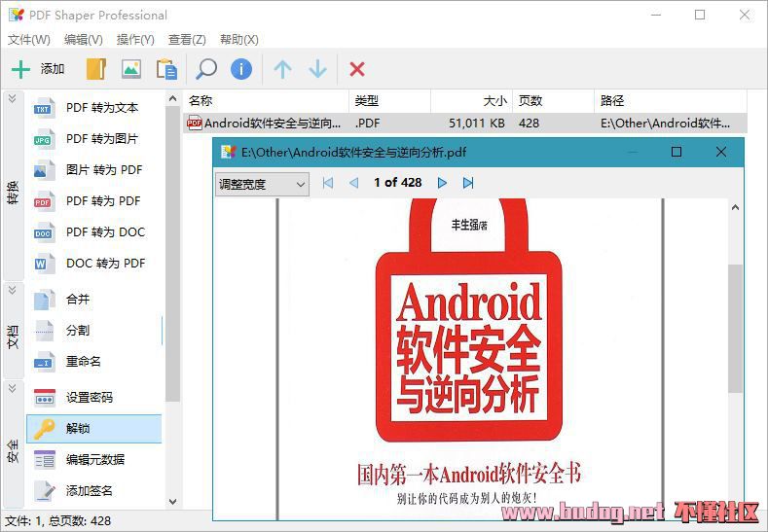The width and height of the screenshot is (768, 532).
Task: Click the 51,011 KB size cell
Action: (x=477, y=124)
